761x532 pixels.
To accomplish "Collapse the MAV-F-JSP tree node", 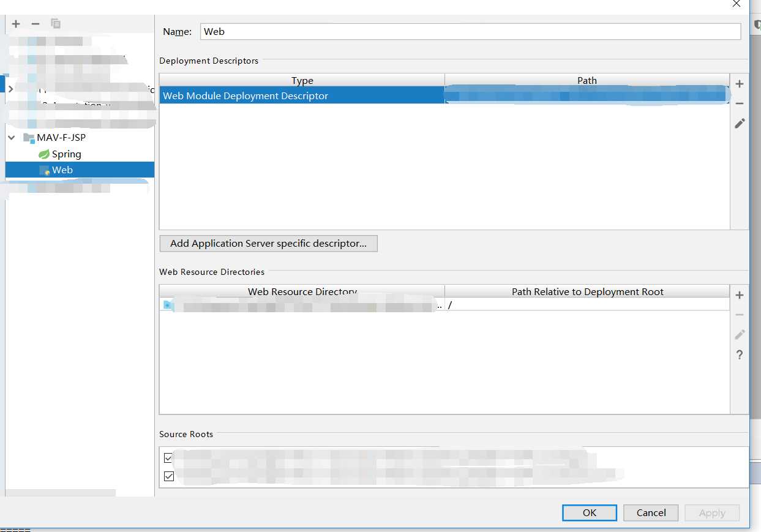I will coord(12,138).
